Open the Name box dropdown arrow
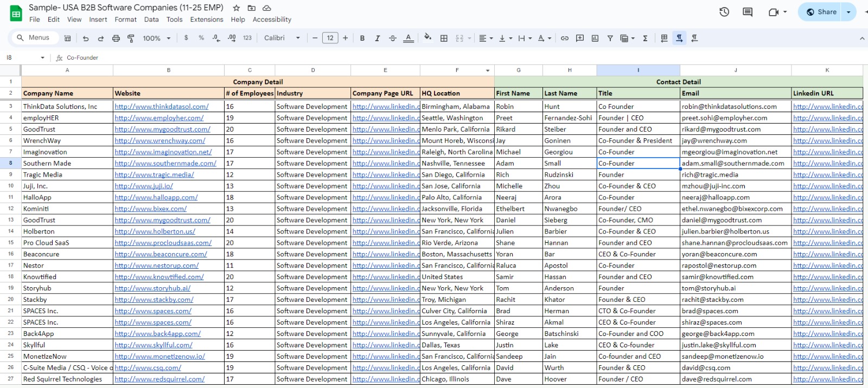 tap(42, 57)
